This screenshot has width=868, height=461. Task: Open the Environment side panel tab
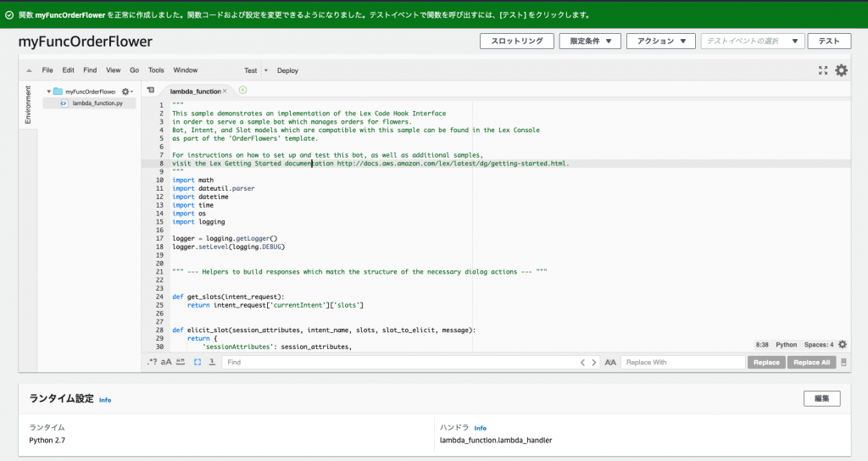(x=28, y=104)
